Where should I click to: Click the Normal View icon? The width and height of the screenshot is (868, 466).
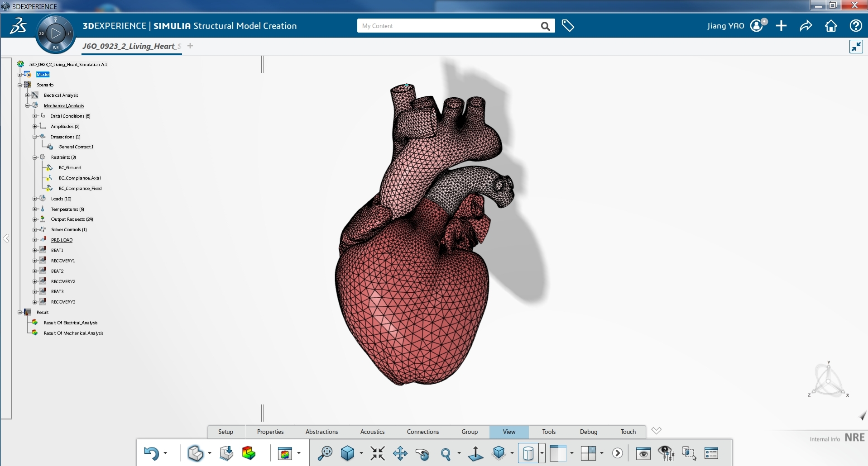coord(475,453)
